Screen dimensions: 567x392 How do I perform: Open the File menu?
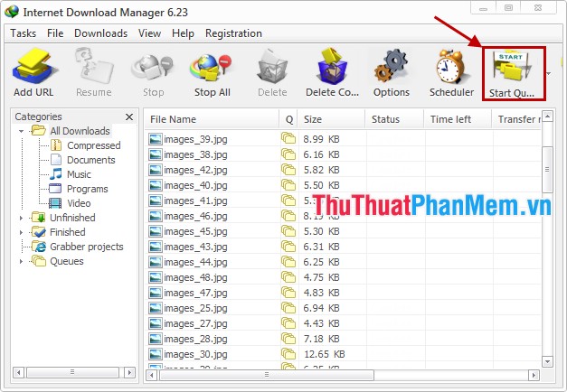(55, 33)
